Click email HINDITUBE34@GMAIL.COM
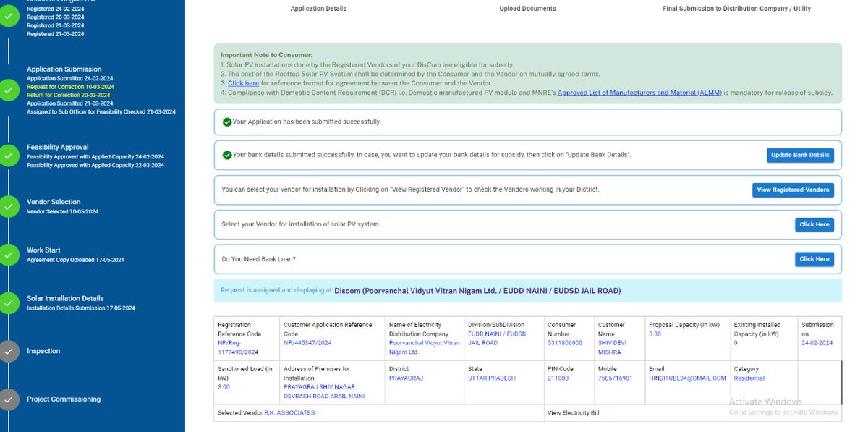Viewport: 868px width, 432px height. pyautogui.click(x=687, y=378)
